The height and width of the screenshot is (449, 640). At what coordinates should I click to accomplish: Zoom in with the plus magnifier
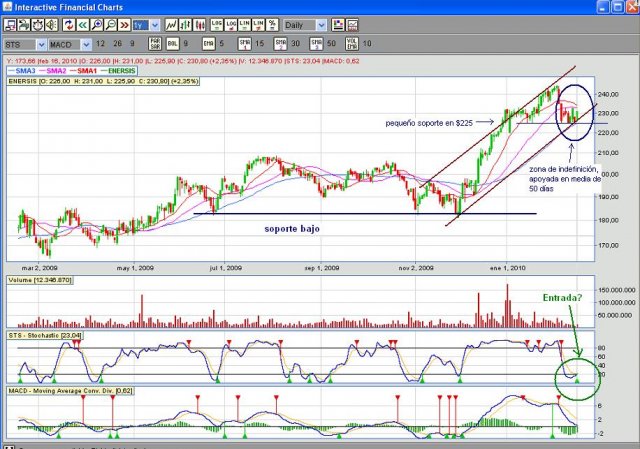pyautogui.click(x=96, y=25)
